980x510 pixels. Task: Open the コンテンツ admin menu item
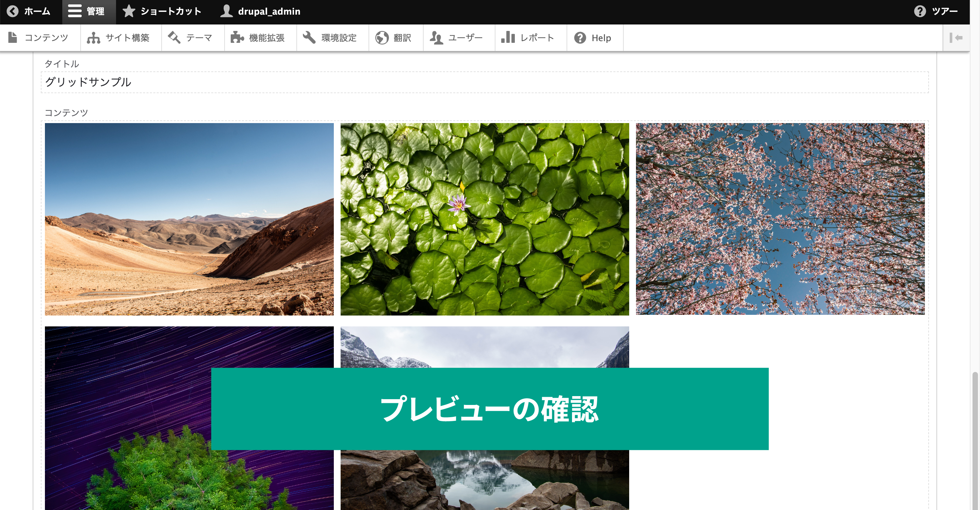click(40, 38)
